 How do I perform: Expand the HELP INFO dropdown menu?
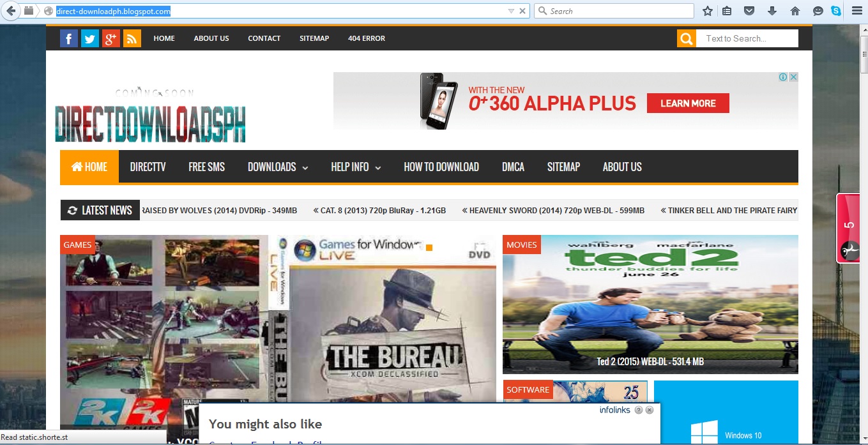pos(356,167)
